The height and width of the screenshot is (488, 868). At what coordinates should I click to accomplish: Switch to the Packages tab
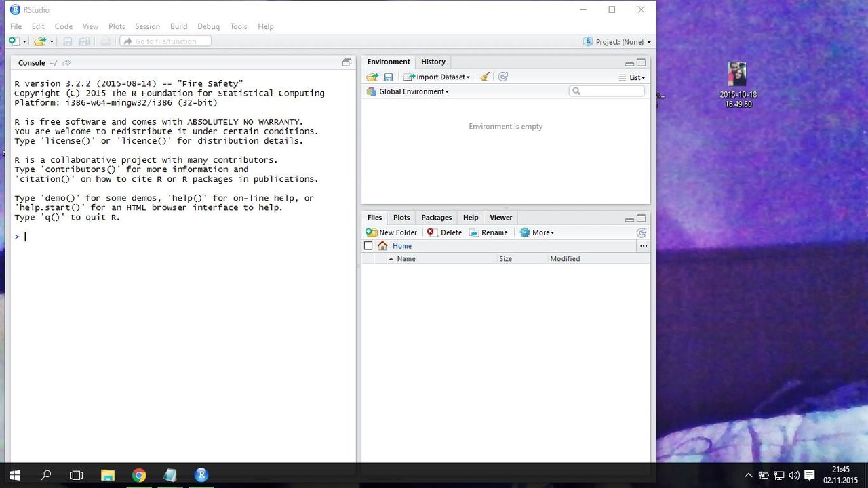click(437, 218)
